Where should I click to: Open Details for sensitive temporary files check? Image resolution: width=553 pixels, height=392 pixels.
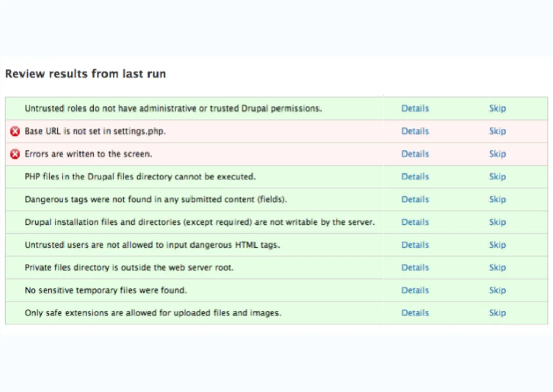pyautogui.click(x=415, y=290)
